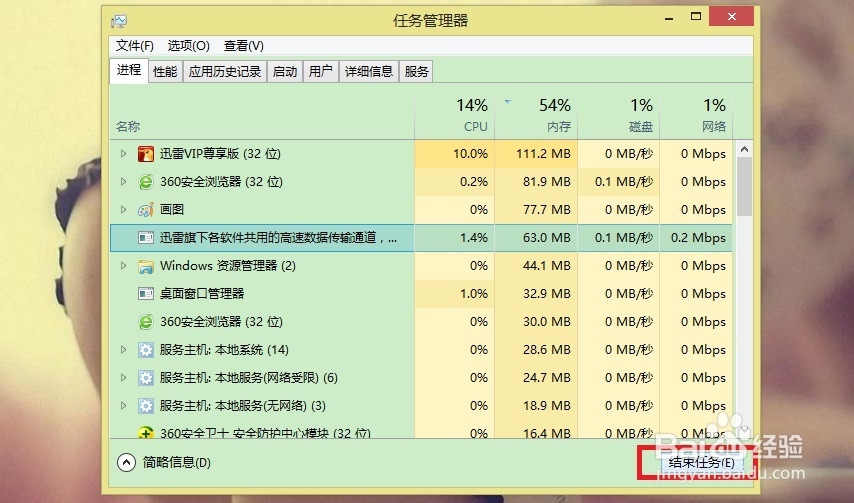Select 服务主机: 本地服务(网络受限) (6) name
The image size is (854, 503).
click(x=249, y=378)
